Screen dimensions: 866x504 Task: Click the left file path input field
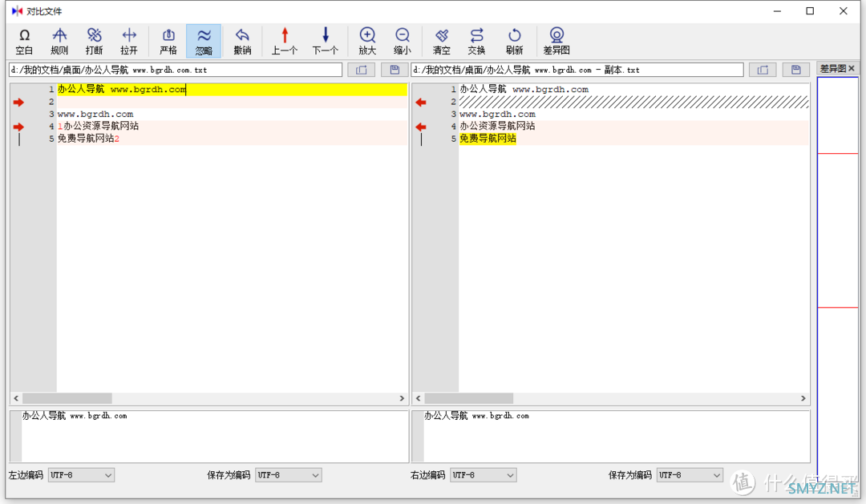click(176, 70)
